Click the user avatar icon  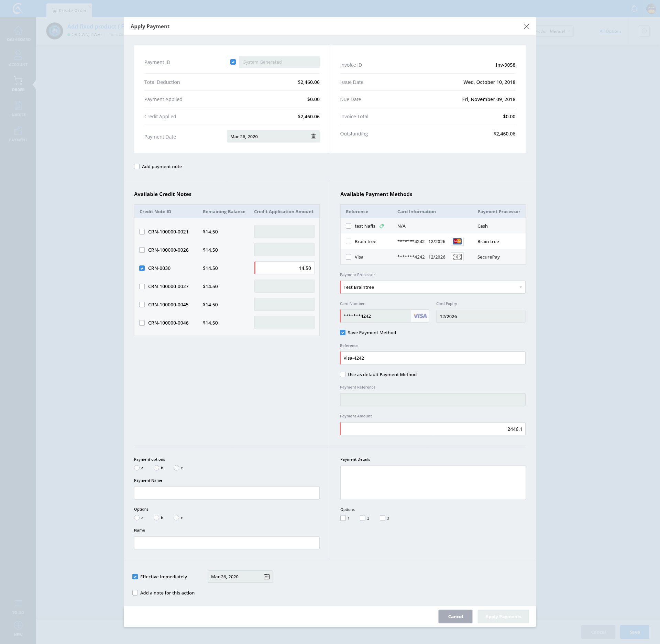651,9
